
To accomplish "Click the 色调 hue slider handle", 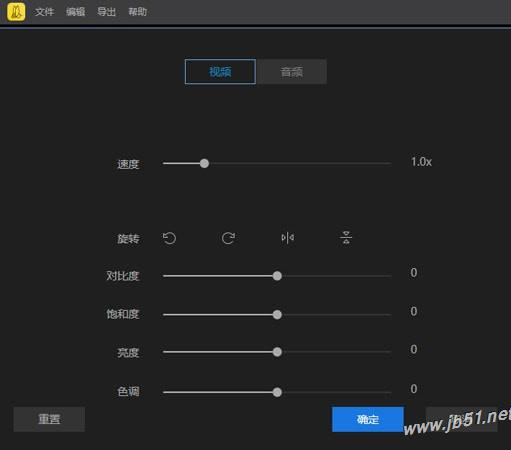I will [277, 392].
